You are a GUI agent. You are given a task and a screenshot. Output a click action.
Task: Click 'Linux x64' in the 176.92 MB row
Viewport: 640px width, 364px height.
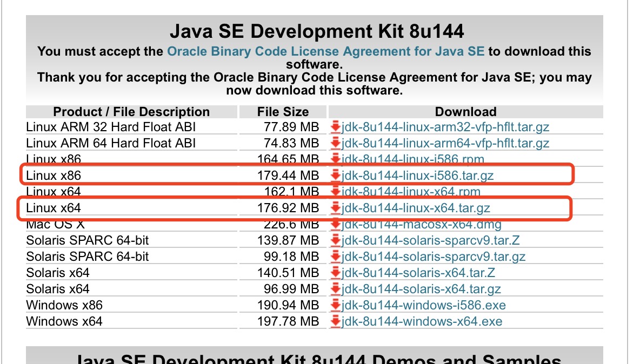point(54,208)
